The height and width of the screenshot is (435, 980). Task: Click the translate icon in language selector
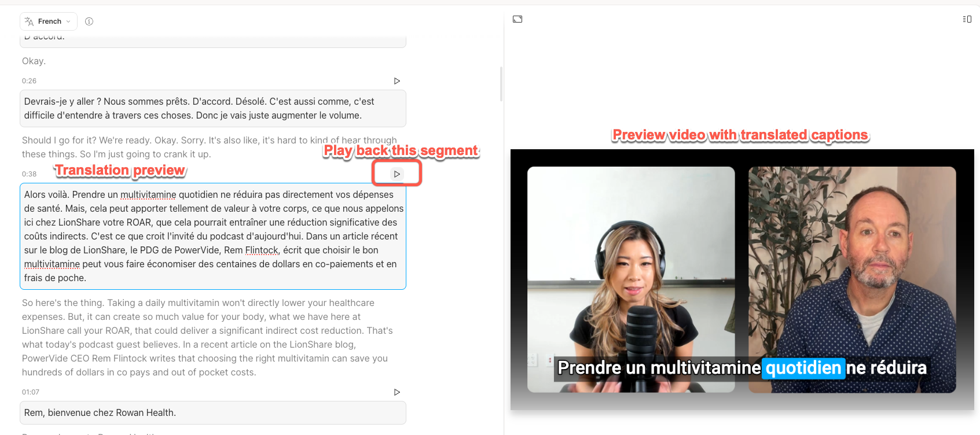pos(29,21)
